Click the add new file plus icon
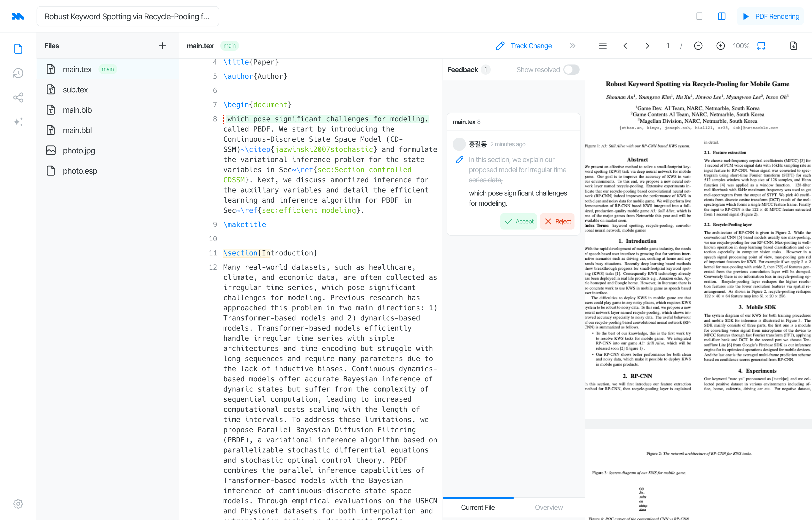Viewport: 812px width, 520px height. tap(162, 46)
